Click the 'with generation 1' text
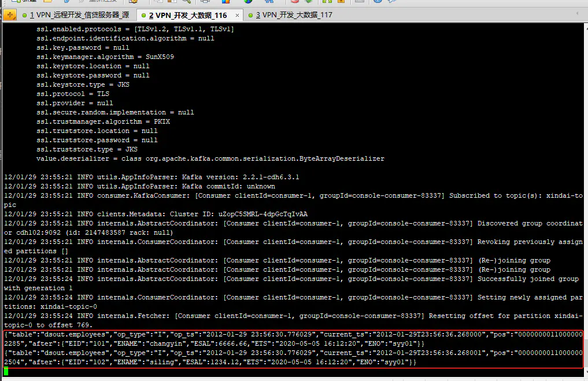588x381 pixels. [x=38, y=288]
